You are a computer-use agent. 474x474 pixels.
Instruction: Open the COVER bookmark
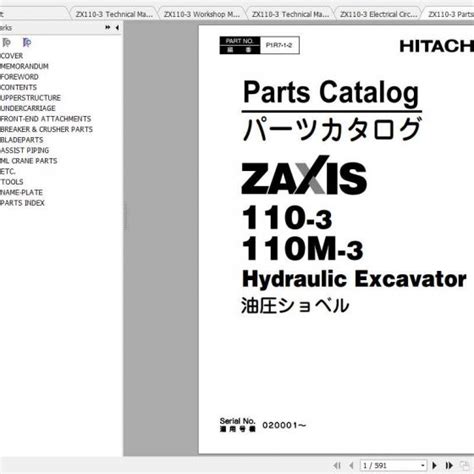pos(12,56)
